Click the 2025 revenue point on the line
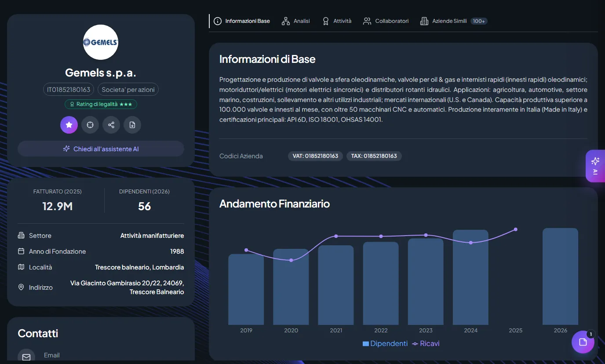 [x=515, y=229]
